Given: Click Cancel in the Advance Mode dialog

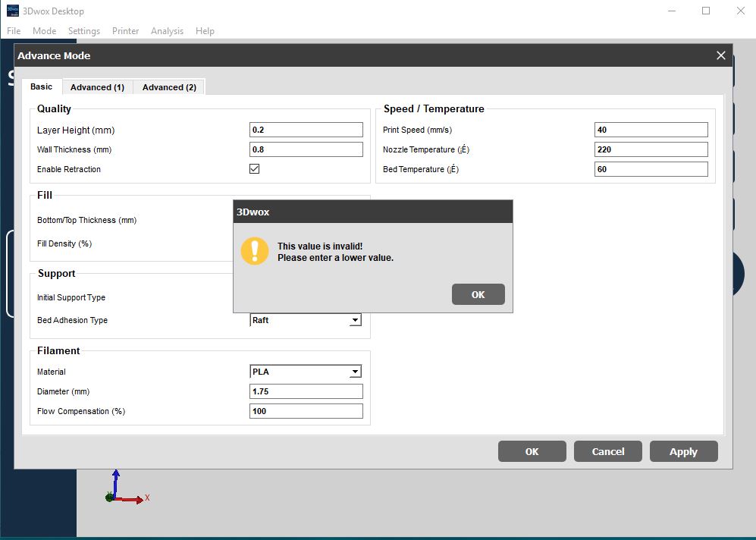Looking at the screenshot, I should (608, 451).
